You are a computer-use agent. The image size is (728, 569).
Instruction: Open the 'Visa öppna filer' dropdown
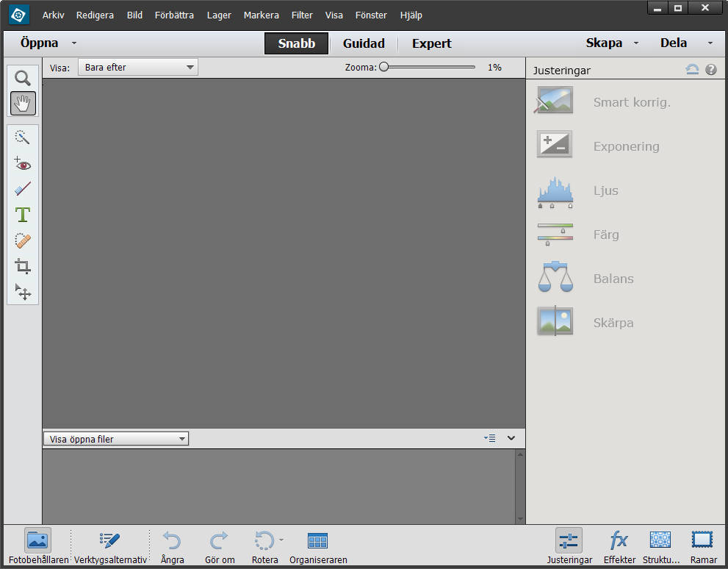click(x=116, y=439)
